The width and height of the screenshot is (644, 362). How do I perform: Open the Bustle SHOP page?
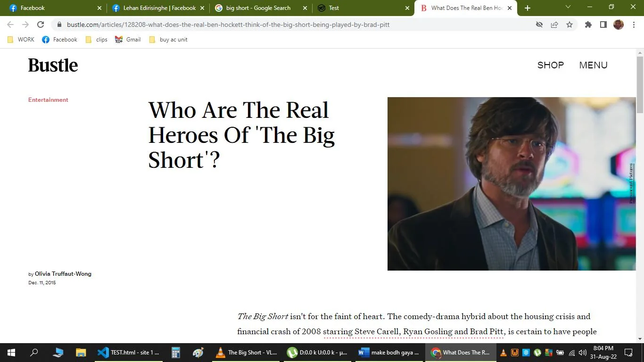(551, 65)
